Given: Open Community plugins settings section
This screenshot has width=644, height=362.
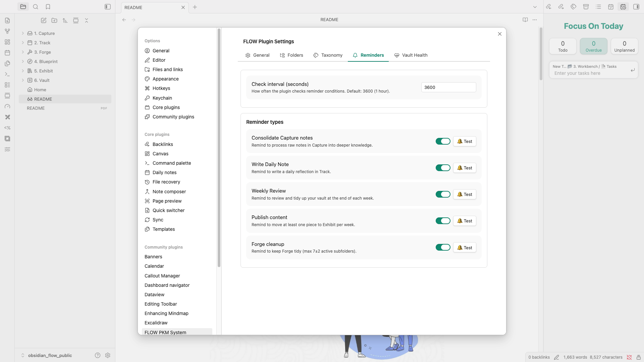Looking at the screenshot, I should point(173,117).
